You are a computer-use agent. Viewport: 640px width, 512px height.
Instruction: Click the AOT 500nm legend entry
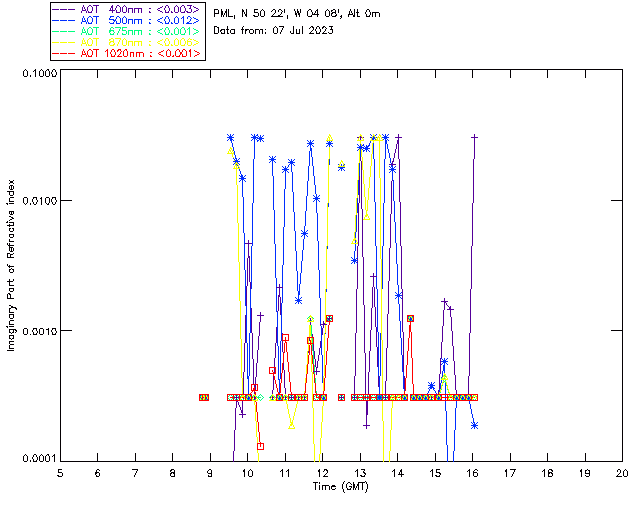[x=127, y=20]
